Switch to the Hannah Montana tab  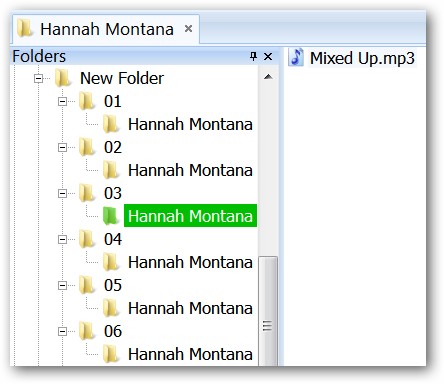tap(106, 29)
